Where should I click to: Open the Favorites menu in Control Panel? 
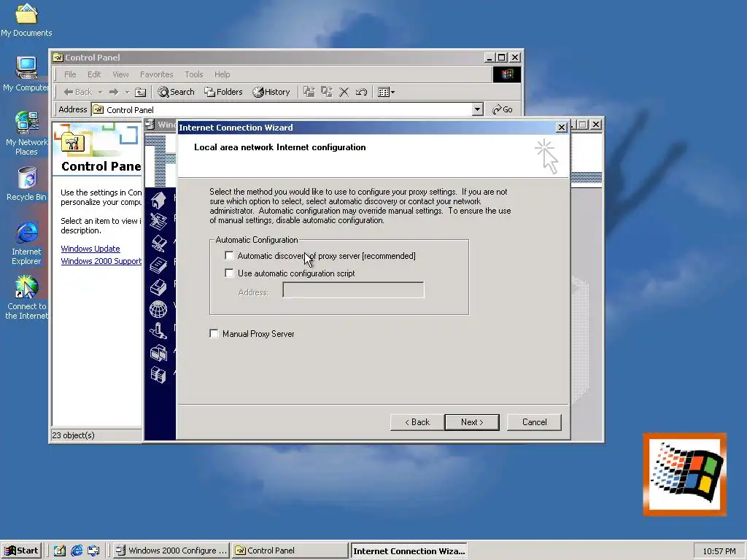click(x=156, y=74)
